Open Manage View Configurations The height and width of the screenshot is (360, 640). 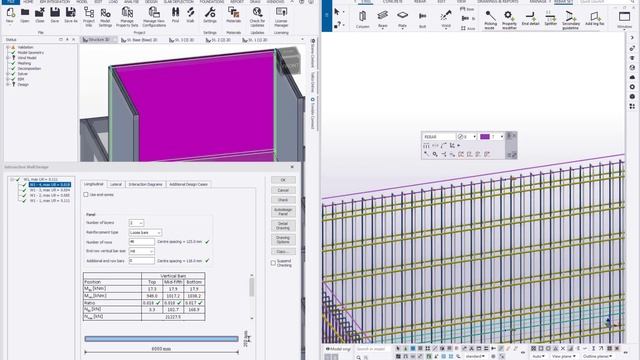point(154,17)
